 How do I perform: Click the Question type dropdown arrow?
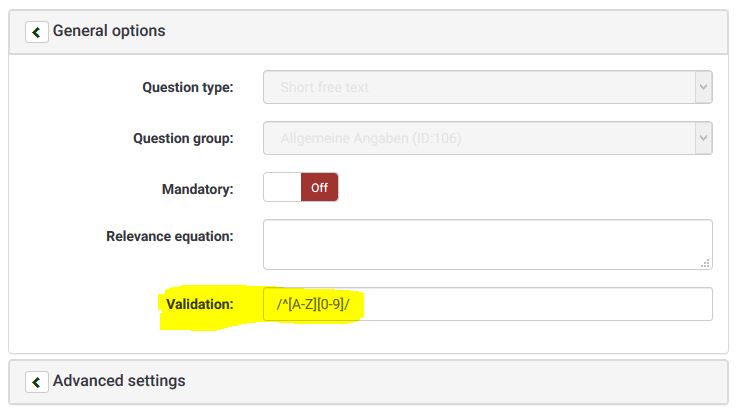pyautogui.click(x=703, y=87)
